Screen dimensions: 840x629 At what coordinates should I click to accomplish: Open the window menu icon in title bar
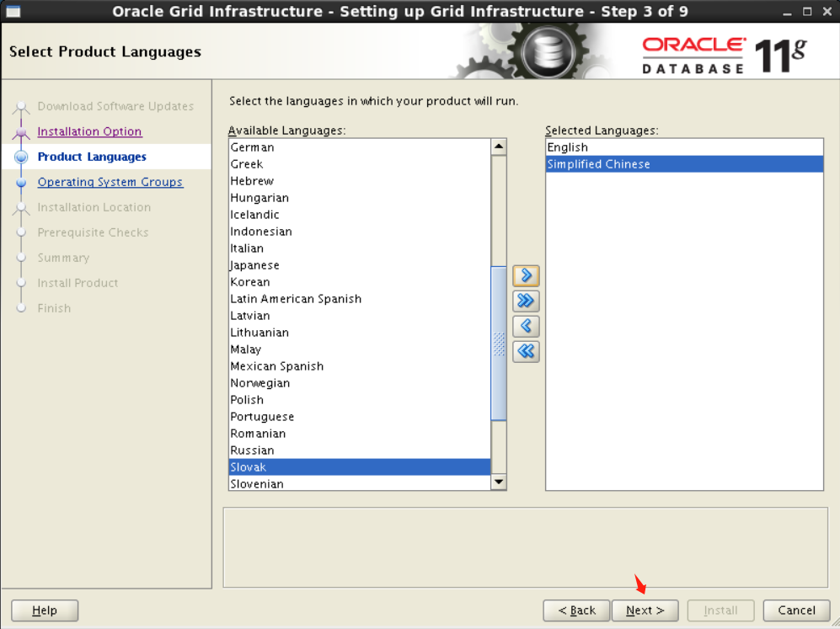[x=13, y=11]
